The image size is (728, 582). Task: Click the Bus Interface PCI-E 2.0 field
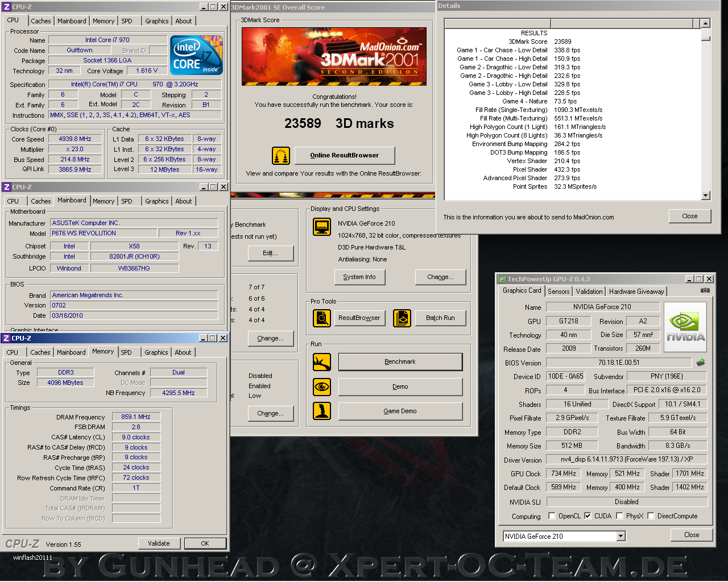(667, 390)
